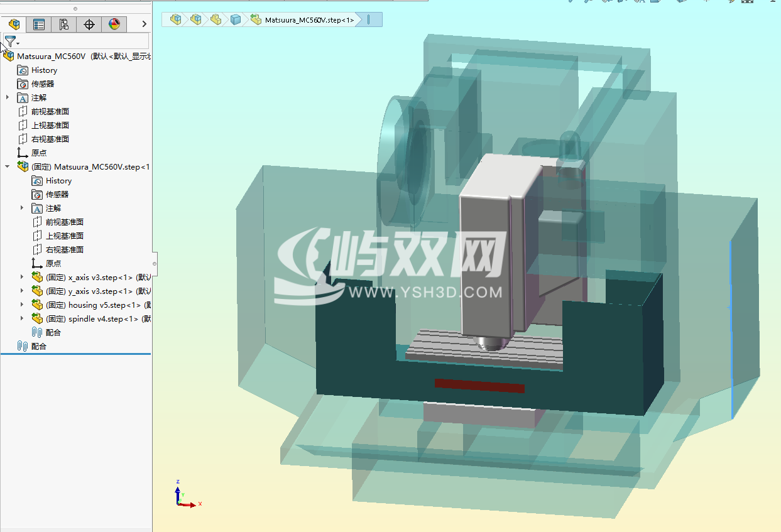Screen dimensions: 781x532
Task: Click the funnel filter icon
Action: coord(9,41)
